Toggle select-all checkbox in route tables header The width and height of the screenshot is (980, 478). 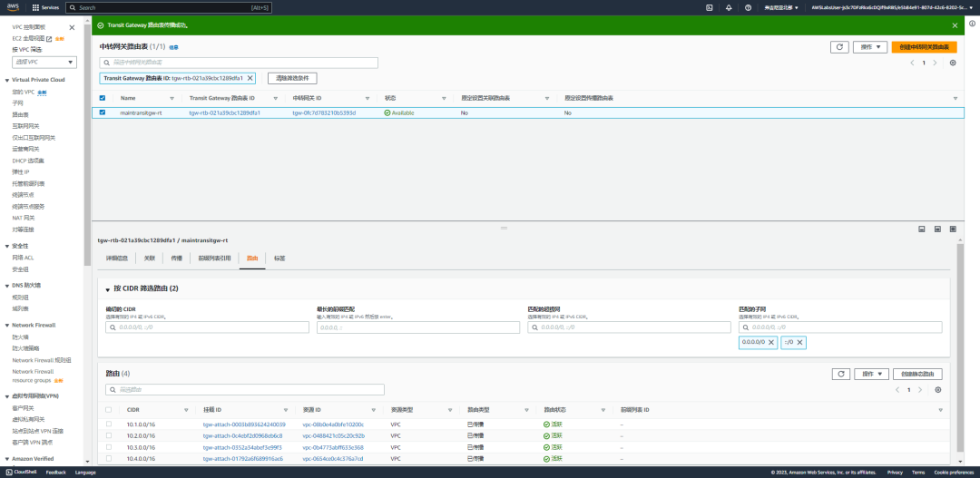tap(103, 98)
